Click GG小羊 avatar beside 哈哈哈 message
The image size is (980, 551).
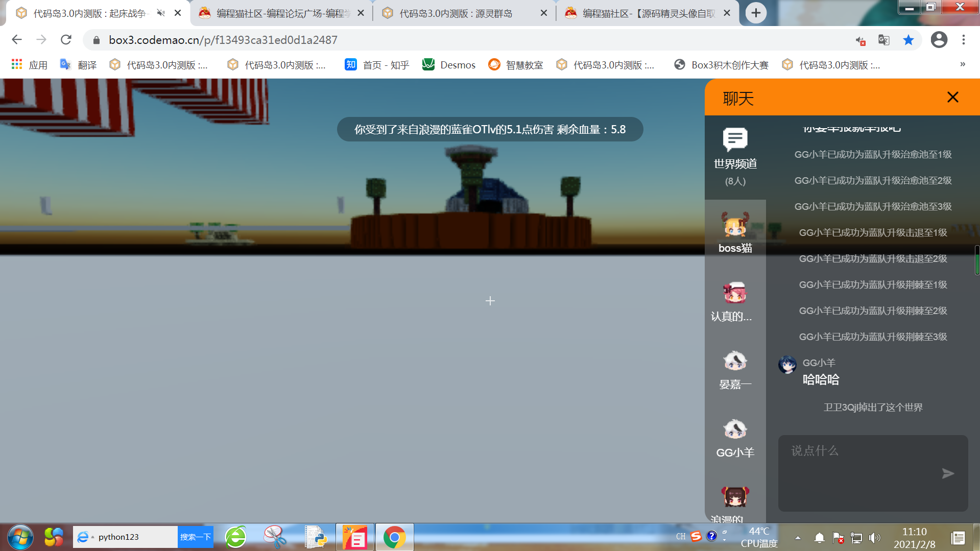pos(787,365)
